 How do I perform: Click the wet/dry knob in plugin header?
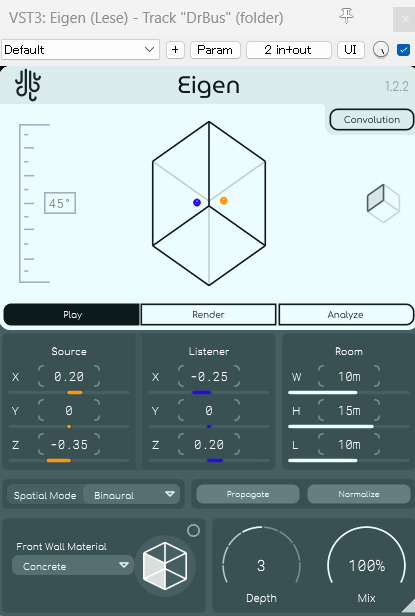tap(381, 50)
